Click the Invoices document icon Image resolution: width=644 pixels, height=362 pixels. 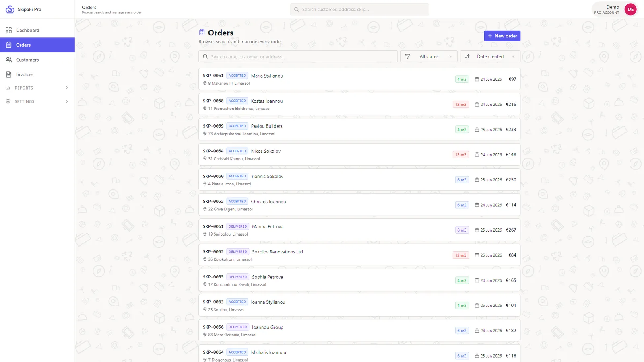(x=8, y=74)
